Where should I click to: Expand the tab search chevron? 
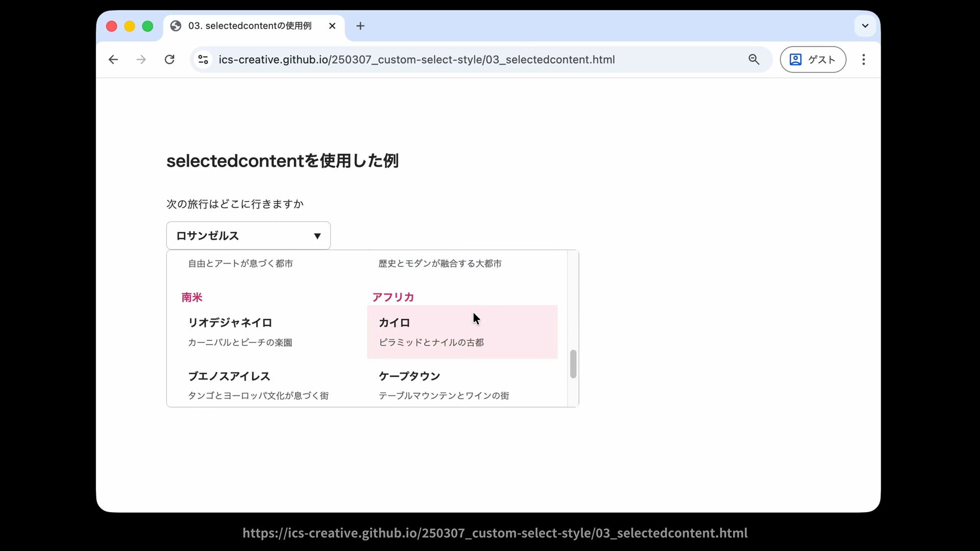tap(865, 26)
